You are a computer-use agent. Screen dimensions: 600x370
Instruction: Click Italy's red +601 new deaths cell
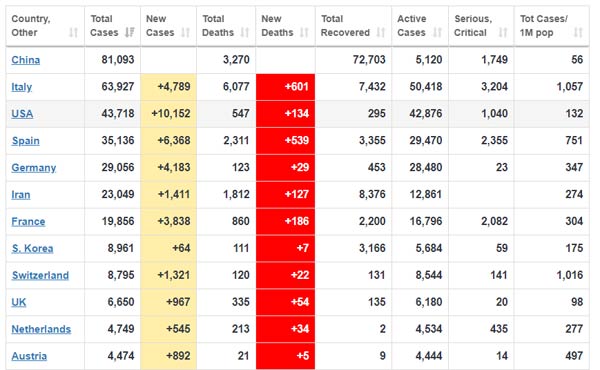285,87
